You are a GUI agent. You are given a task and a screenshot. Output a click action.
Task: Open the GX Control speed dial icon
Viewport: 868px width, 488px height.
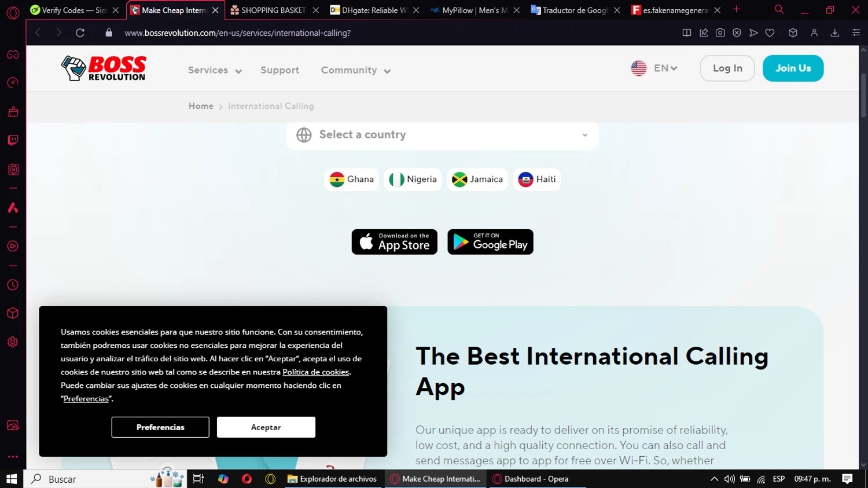[13, 83]
